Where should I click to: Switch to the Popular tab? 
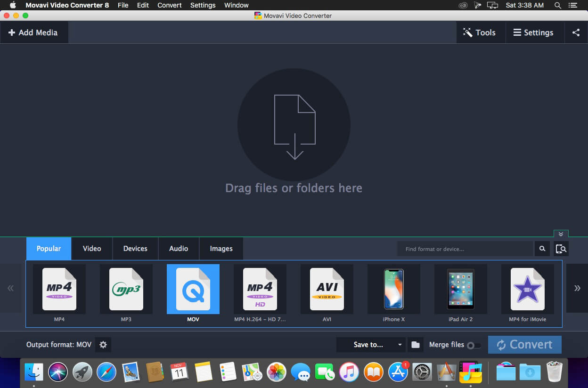click(49, 249)
